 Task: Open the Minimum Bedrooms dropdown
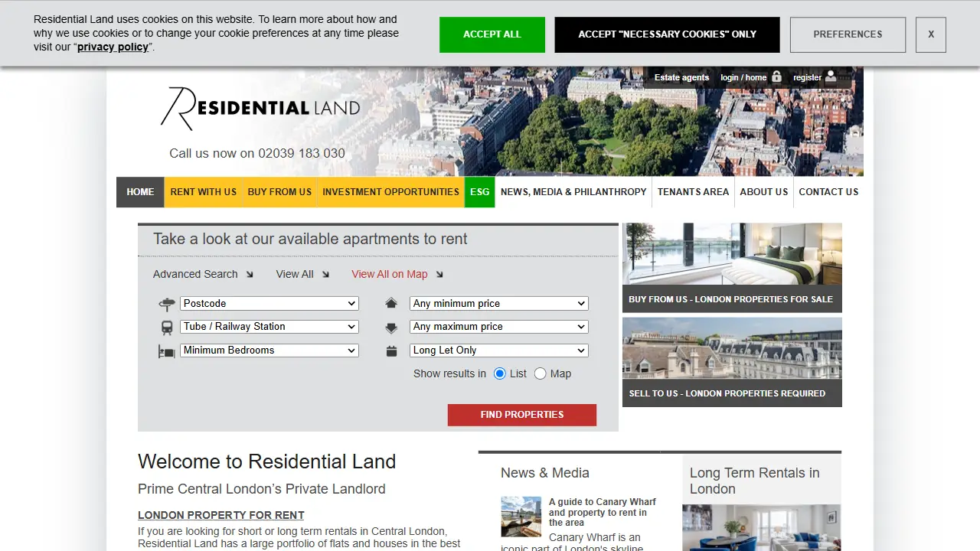point(269,350)
